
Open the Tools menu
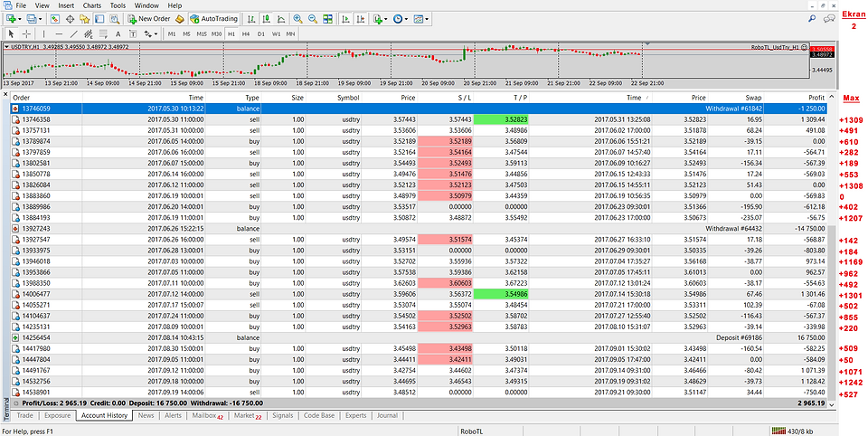(x=118, y=5)
